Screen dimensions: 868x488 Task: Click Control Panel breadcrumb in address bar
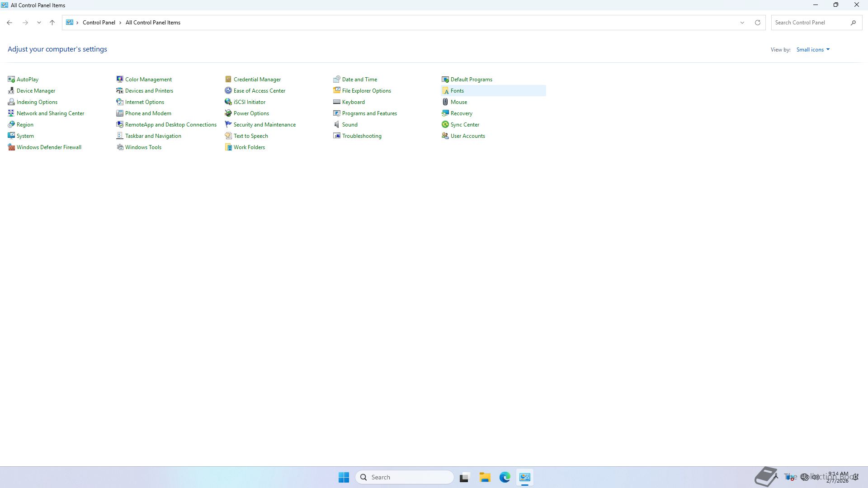pos(99,23)
